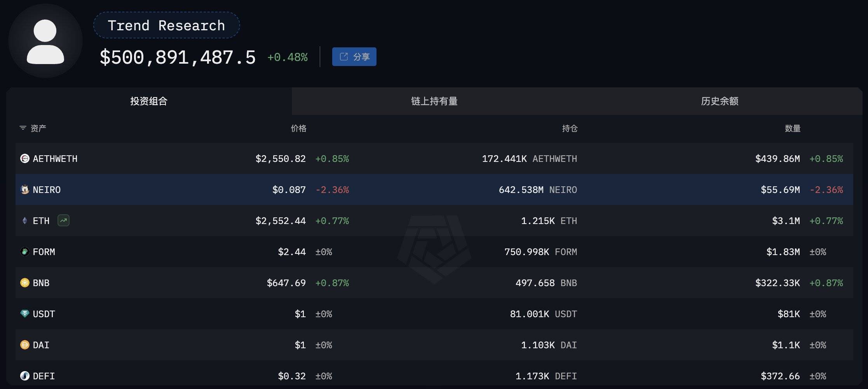Open the asset filter sort icon
This screenshot has width=868, height=389.
[x=23, y=128]
